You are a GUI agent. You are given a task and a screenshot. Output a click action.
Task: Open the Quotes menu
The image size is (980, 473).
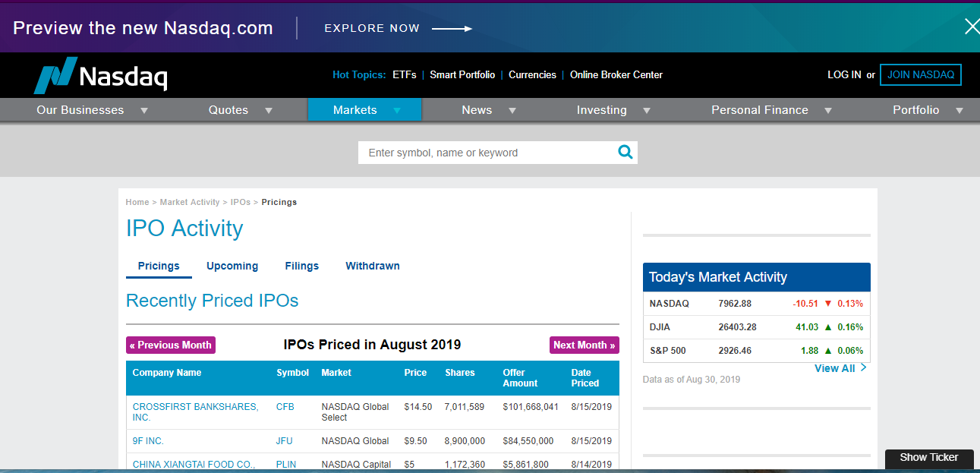pyautogui.click(x=228, y=110)
